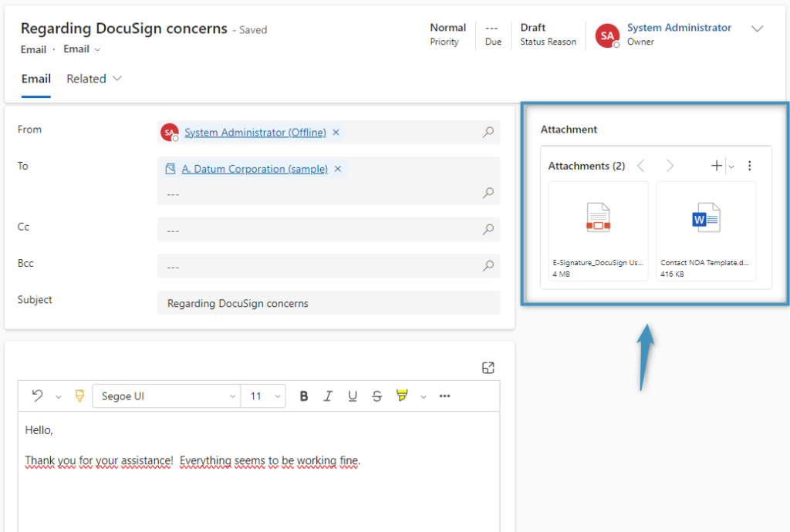
Task: Open System Administrator owner link
Action: [679, 28]
